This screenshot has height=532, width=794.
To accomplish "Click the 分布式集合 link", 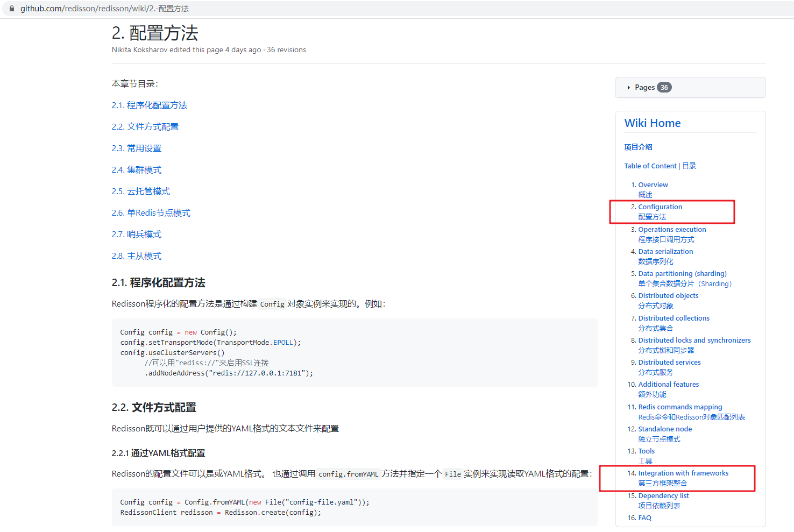I will tap(656, 328).
